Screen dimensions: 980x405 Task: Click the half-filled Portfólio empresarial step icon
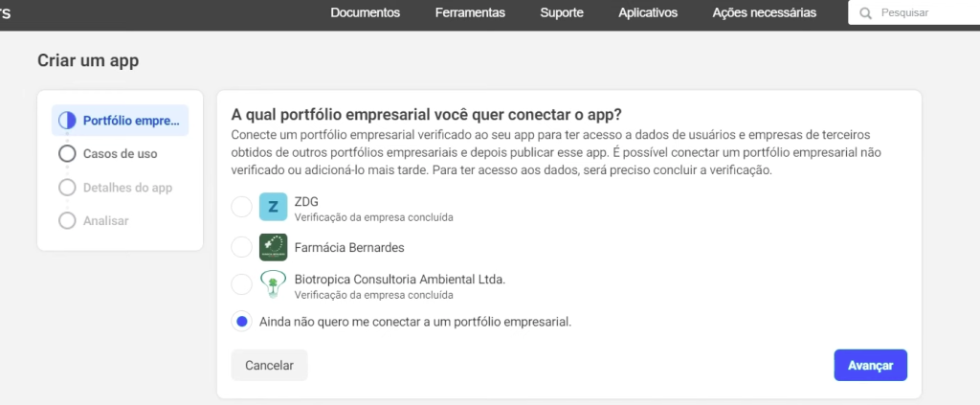[x=67, y=121]
